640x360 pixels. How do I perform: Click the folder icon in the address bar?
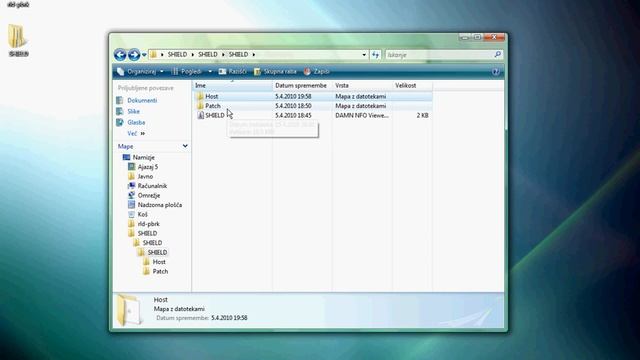(153, 54)
